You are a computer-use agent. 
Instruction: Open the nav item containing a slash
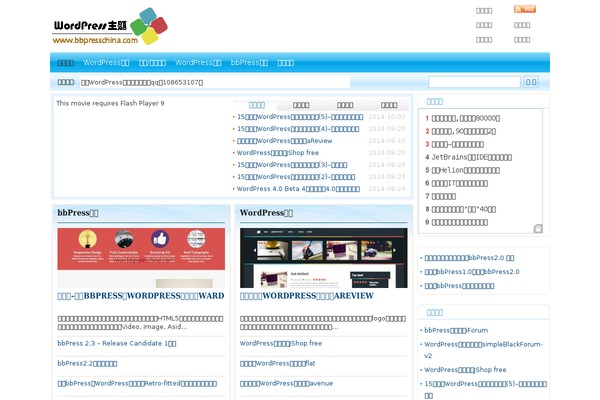152,63
